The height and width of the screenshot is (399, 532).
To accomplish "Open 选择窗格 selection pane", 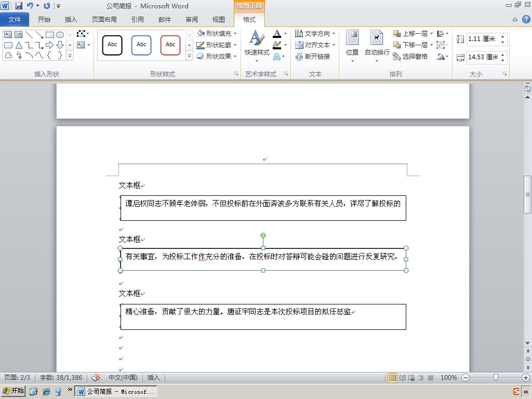I will coord(410,56).
